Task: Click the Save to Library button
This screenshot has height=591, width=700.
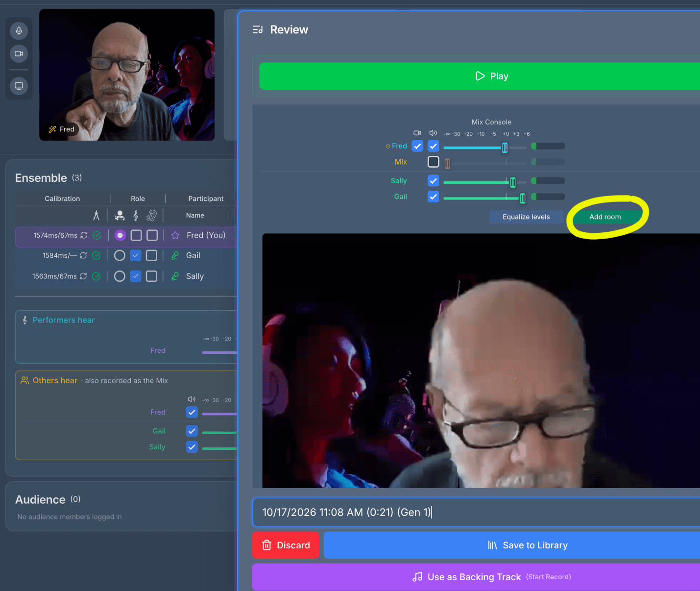Action: 512,545
